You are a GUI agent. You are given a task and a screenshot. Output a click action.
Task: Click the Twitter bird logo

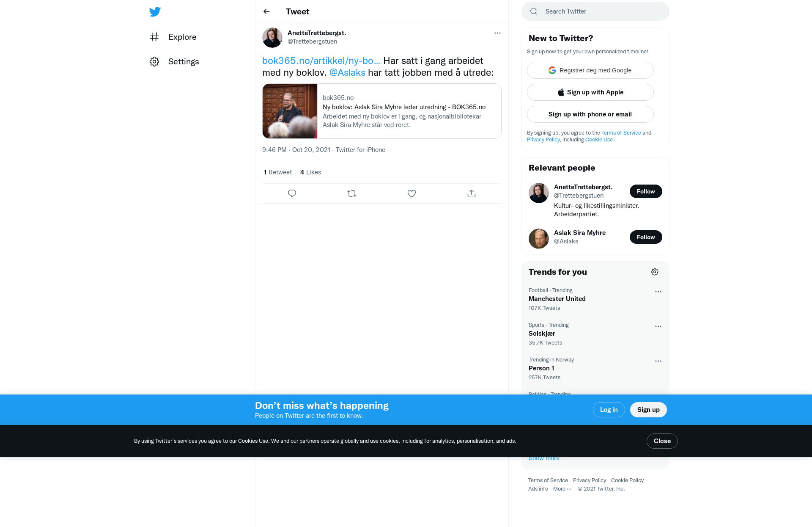pos(155,12)
